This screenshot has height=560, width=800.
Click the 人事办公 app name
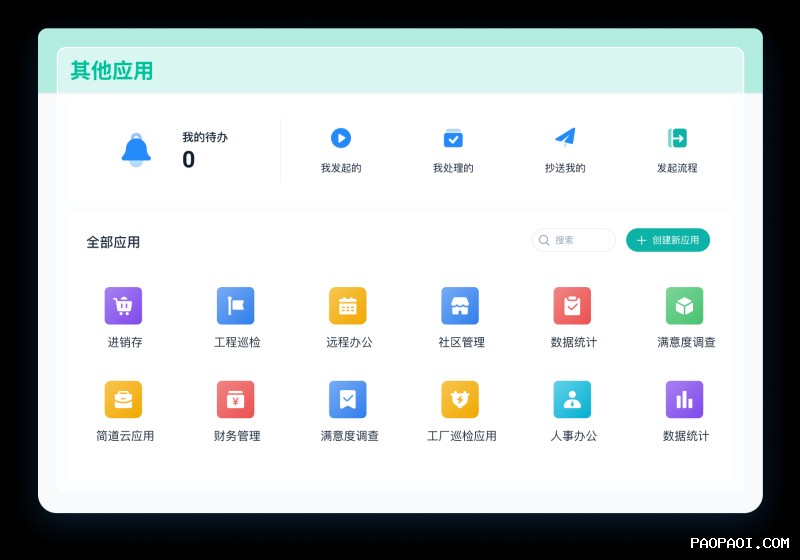574,436
